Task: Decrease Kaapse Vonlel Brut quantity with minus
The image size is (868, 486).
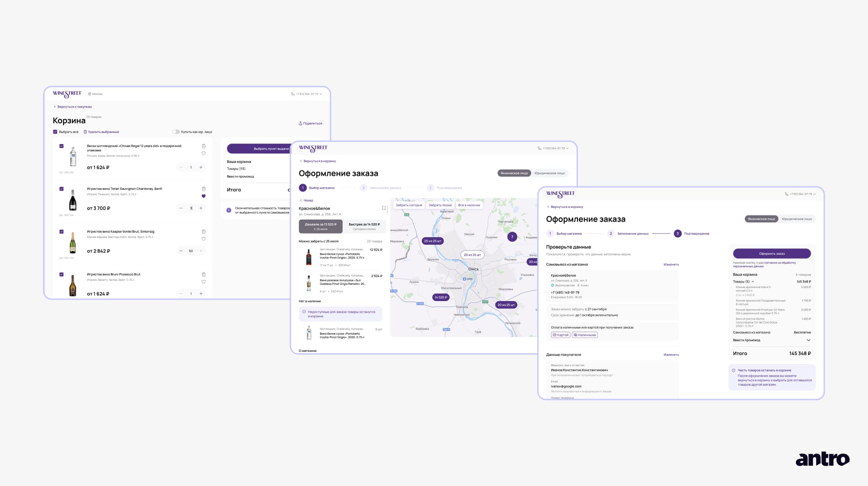Action: pyautogui.click(x=181, y=251)
